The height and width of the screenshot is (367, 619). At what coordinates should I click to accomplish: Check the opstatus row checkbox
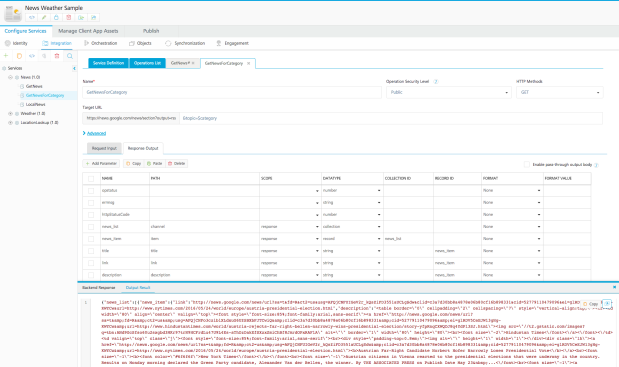(x=91, y=191)
